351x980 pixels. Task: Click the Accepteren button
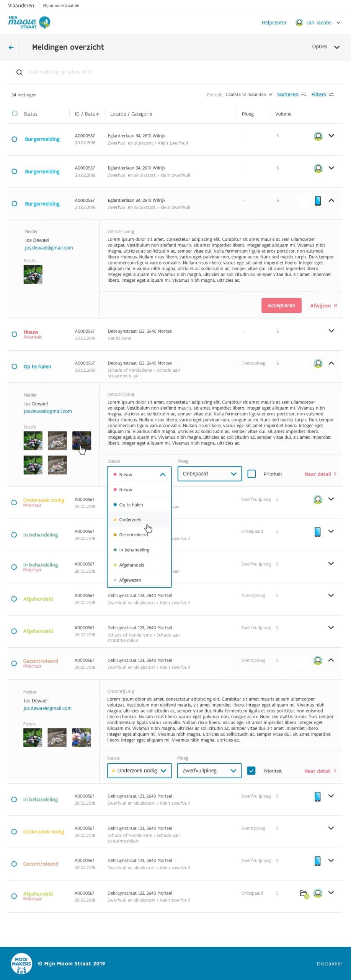coord(281,305)
